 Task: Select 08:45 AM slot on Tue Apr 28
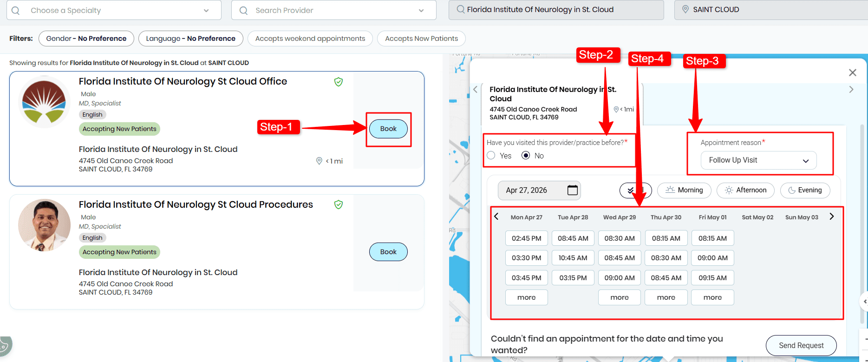tap(573, 238)
